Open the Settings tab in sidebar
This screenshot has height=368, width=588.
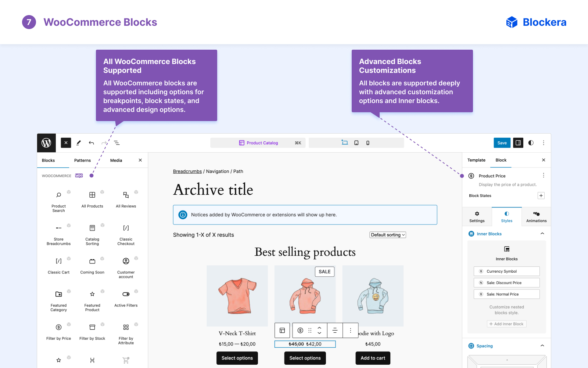pyautogui.click(x=477, y=217)
